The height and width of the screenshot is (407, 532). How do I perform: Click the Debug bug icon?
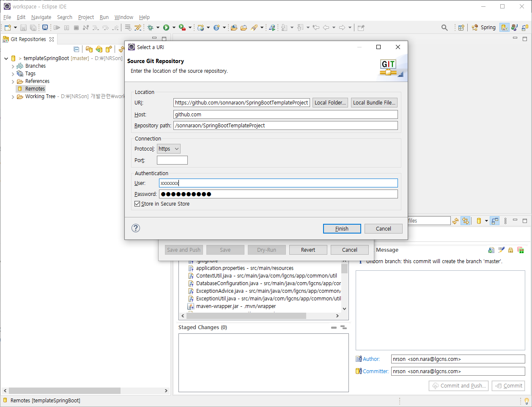point(150,27)
